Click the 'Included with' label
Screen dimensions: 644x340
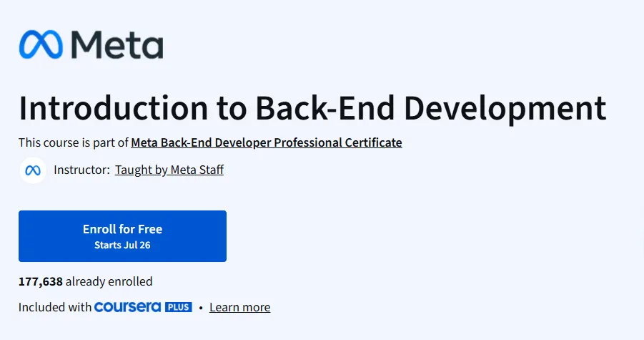click(55, 307)
